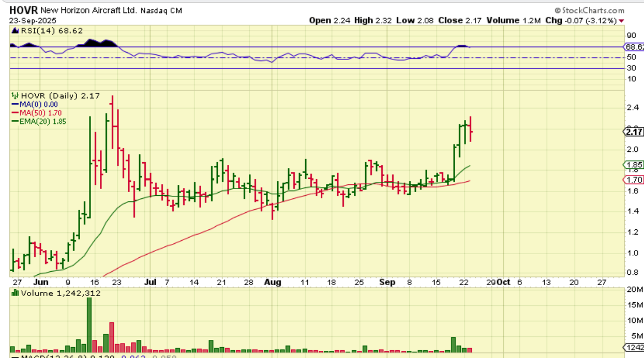Image resolution: width=644 pixels, height=358 pixels.
Task: Click the histogram icon before Volume 1,242,312
Action: [15, 293]
